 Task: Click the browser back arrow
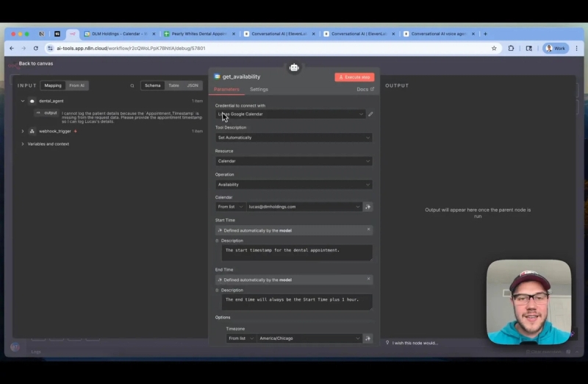pyautogui.click(x=12, y=49)
